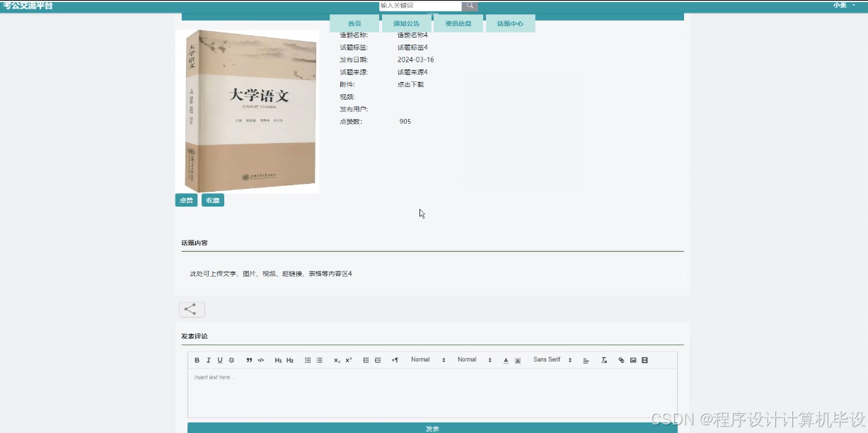Click the 收藏 button
The image size is (868, 433).
pyautogui.click(x=212, y=200)
